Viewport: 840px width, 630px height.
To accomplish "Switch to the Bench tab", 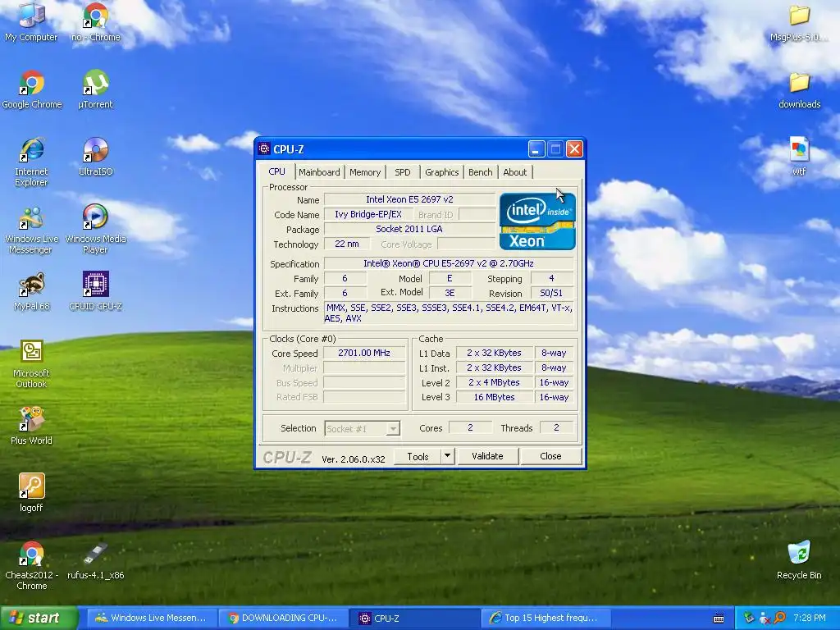I will click(481, 172).
